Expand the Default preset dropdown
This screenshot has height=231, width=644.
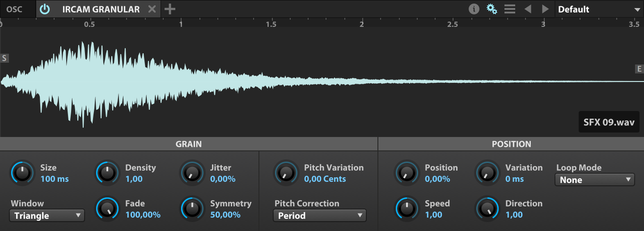coord(599,9)
